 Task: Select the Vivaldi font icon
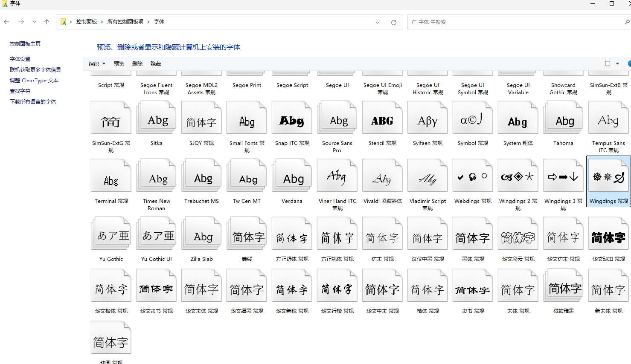pyautogui.click(x=382, y=176)
